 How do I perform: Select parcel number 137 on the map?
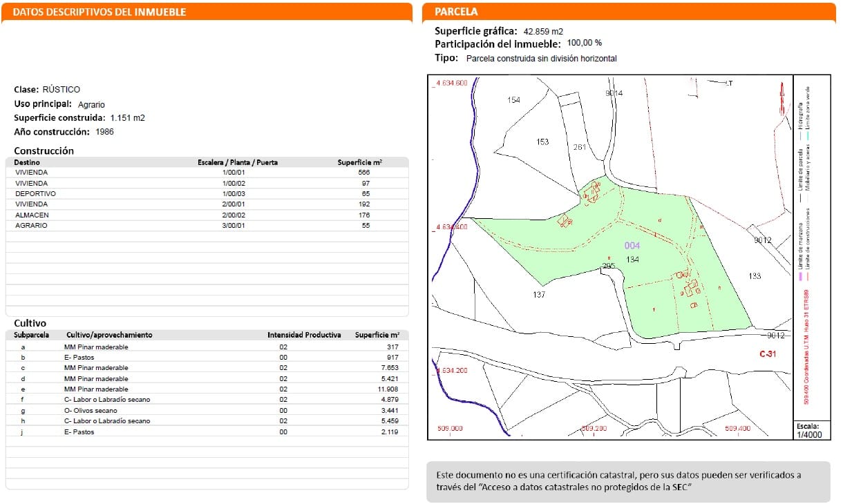point(539,295)
